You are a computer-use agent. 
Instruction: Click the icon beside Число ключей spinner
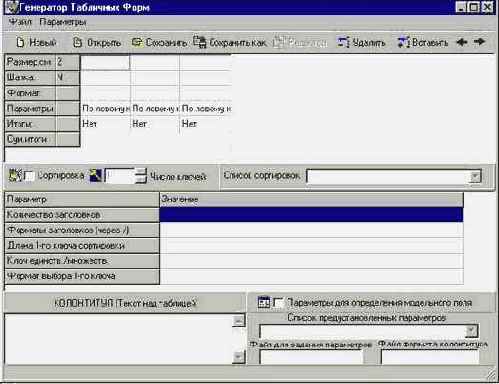coord(96,175)
